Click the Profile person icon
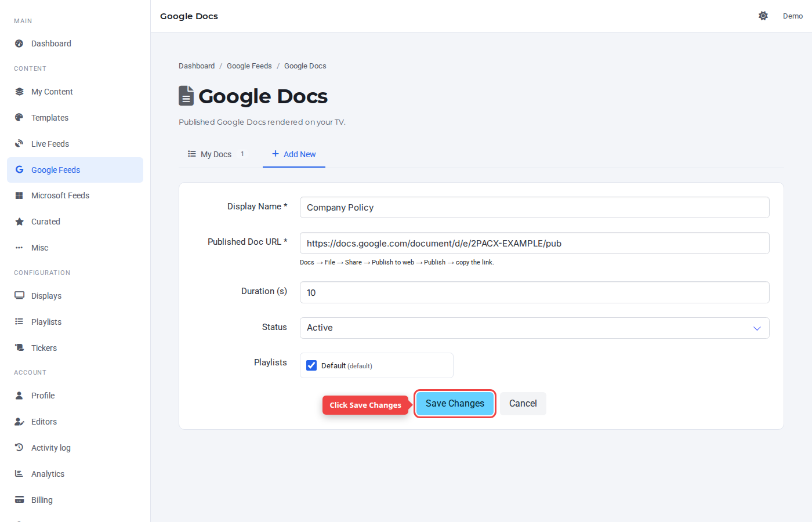812x522 pixels. click(19, 396)
